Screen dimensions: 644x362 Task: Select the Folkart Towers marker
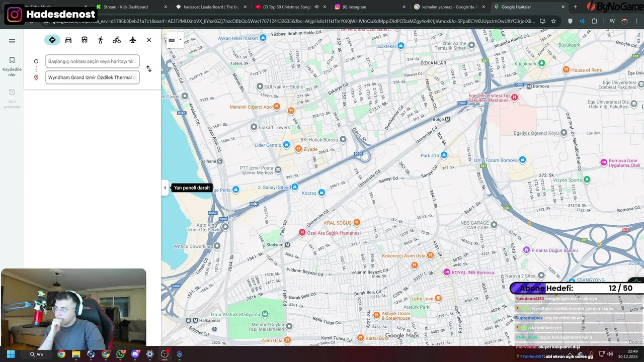tap(254, 127)
